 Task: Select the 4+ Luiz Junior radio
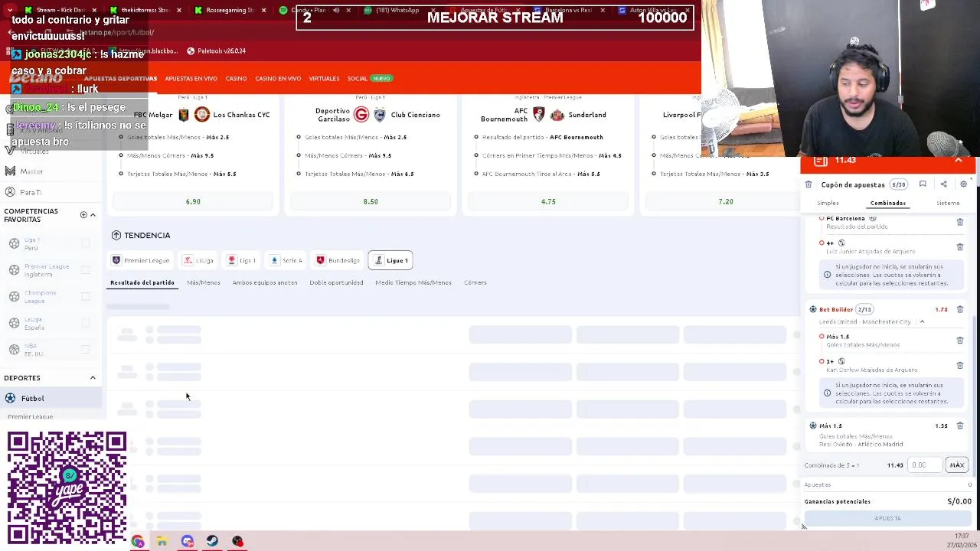point(822,243)
